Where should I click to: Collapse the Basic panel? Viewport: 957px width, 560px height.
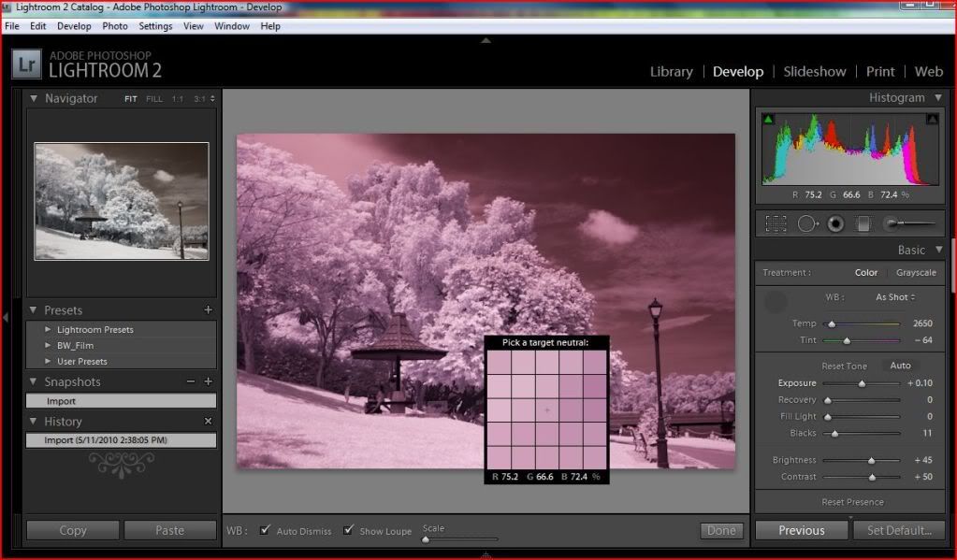pyautogui.click(x=938, y=250)
